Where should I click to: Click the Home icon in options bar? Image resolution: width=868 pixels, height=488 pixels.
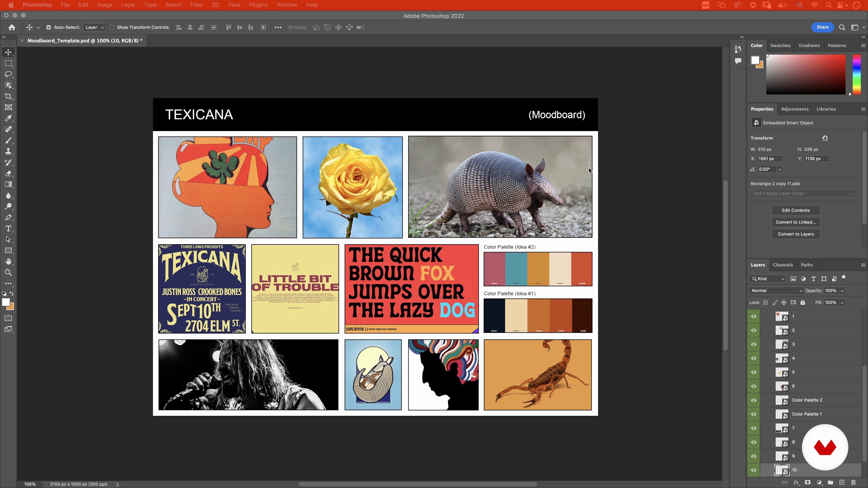pyautogui.click(x=12, y=27)
